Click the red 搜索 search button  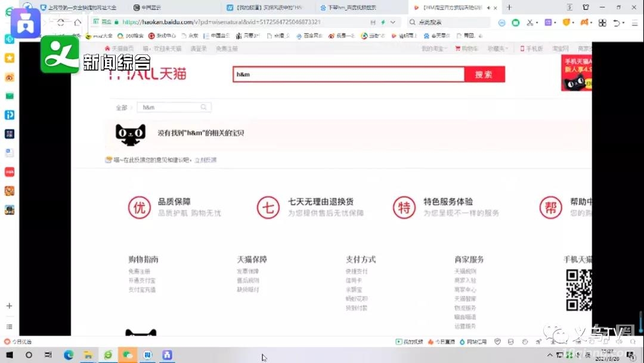[484, 75]
